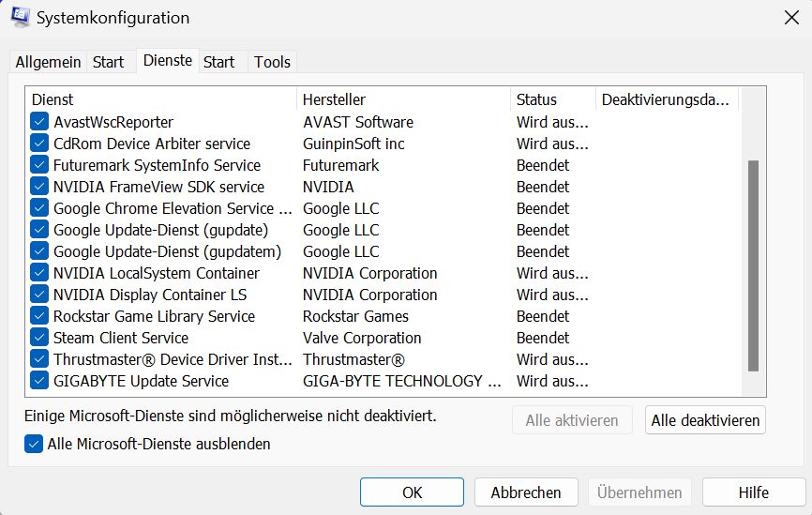The height and width of the screenshot is (515, 812).
Task: Click the Dienst column header
Action: (x=161, y=99)
